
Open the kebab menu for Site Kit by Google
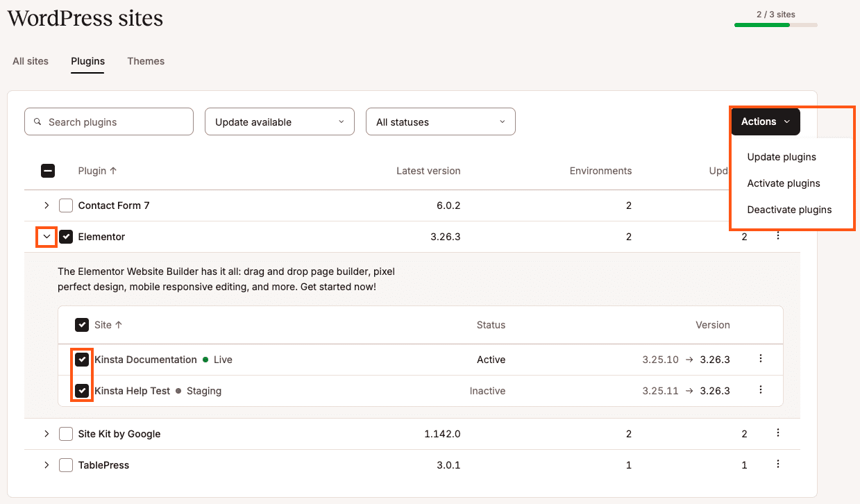pos(777,433)
